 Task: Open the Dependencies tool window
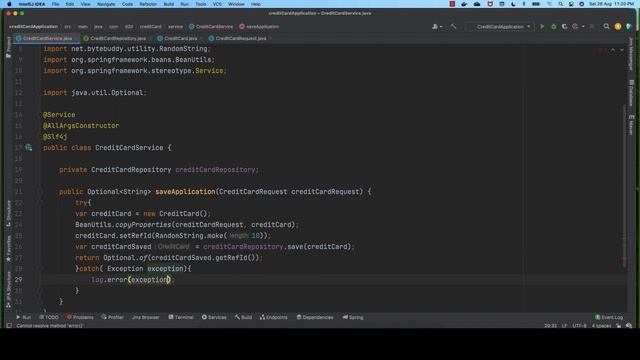pos(315,317)
